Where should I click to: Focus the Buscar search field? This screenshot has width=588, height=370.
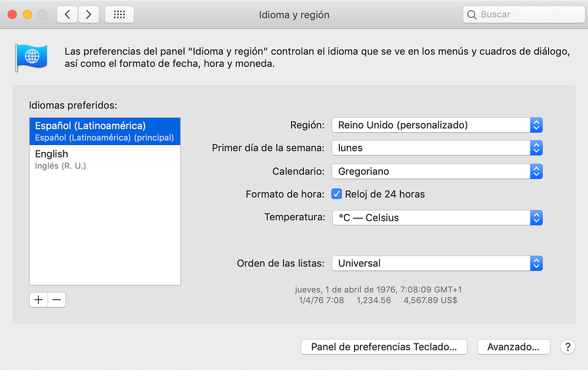click(524, 15)
